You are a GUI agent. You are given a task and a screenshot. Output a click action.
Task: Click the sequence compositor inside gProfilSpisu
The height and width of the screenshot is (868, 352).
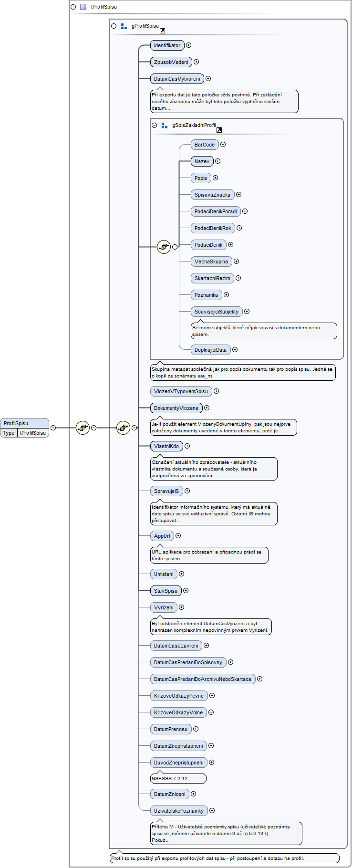click(124, 428)
